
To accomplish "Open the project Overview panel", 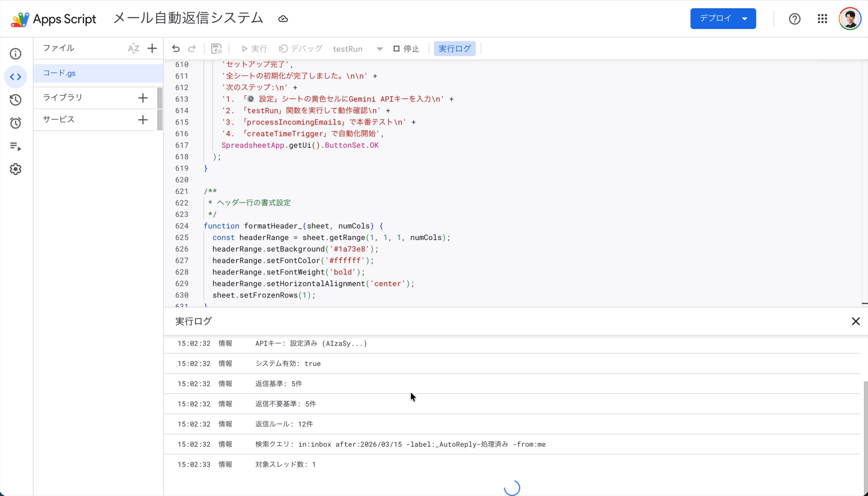I will pos(16,54).
